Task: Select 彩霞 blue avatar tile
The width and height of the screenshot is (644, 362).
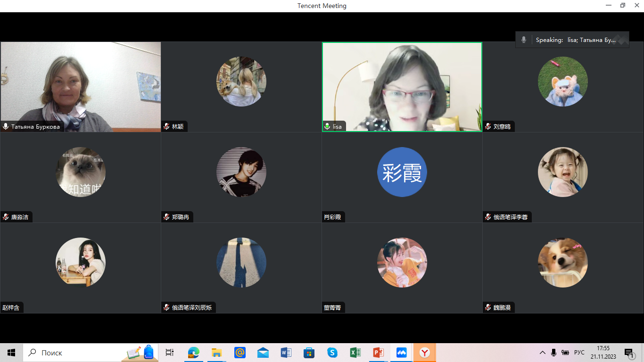Action: [402, 172]
